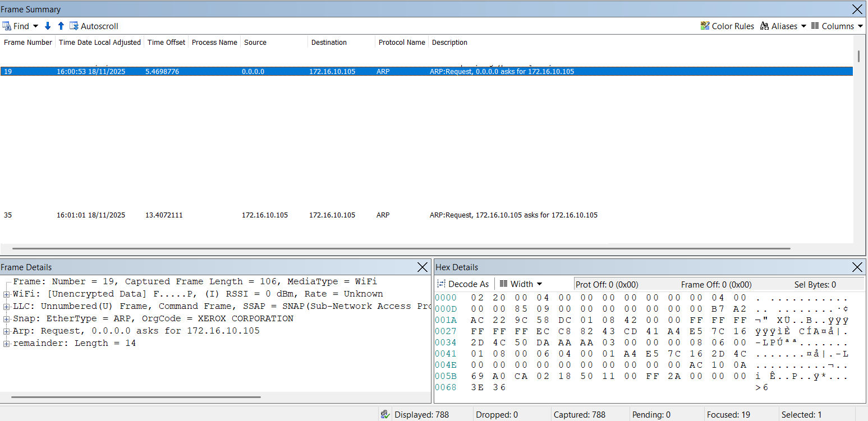The image size is (868, 421).
Task: Expand the LLC tree node
Action: click(x=7, y=307)
